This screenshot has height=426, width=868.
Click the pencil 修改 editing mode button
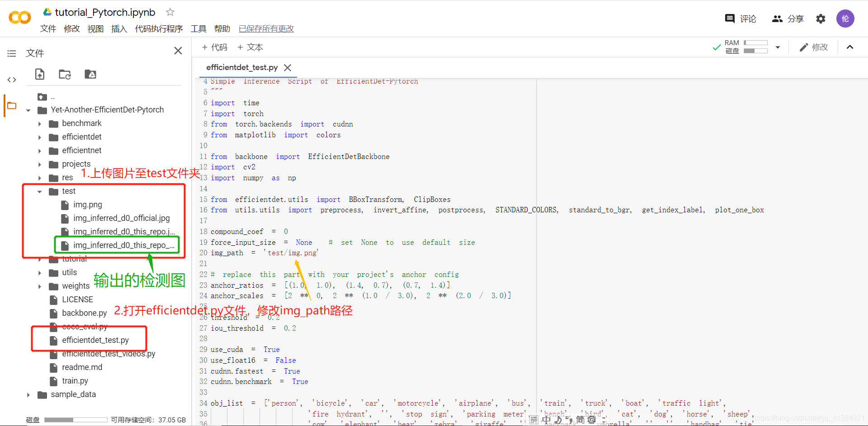[x=813, y=47]
